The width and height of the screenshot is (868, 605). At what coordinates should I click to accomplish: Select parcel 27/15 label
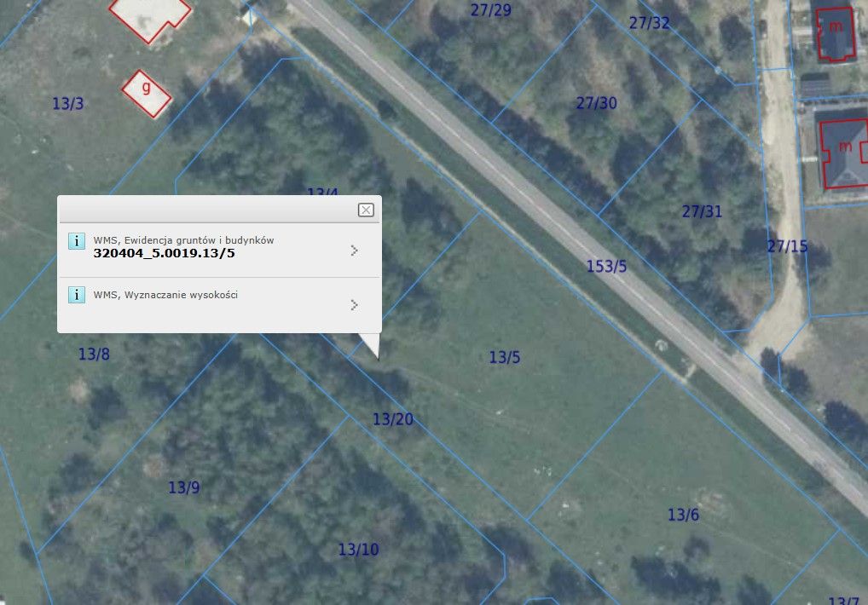tap(787, 246)
